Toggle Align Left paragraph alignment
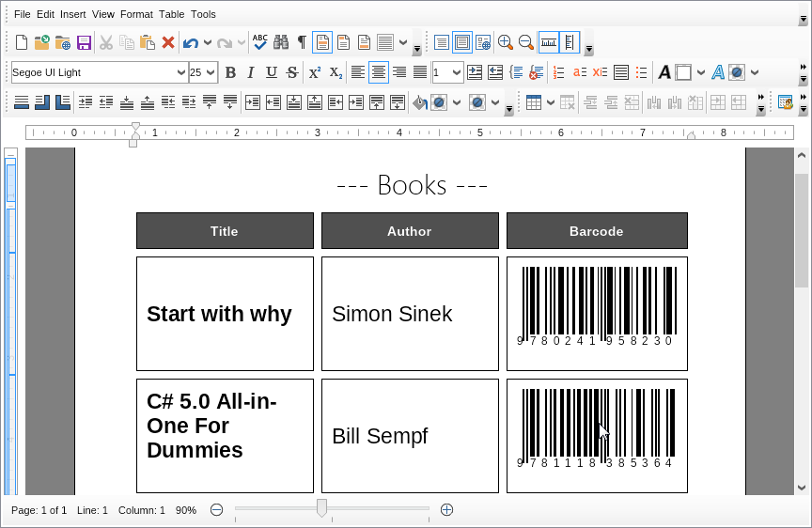 coord(358,72)
